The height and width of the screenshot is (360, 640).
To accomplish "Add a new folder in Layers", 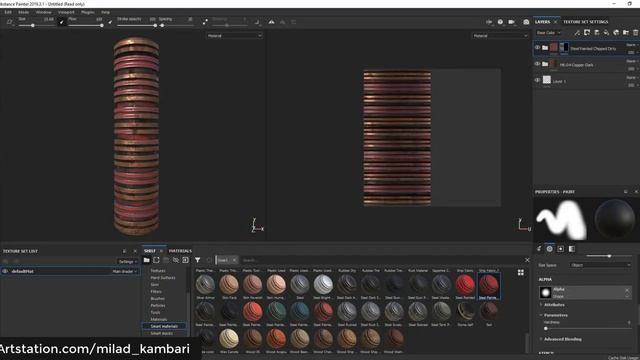I will pos(626,33).
